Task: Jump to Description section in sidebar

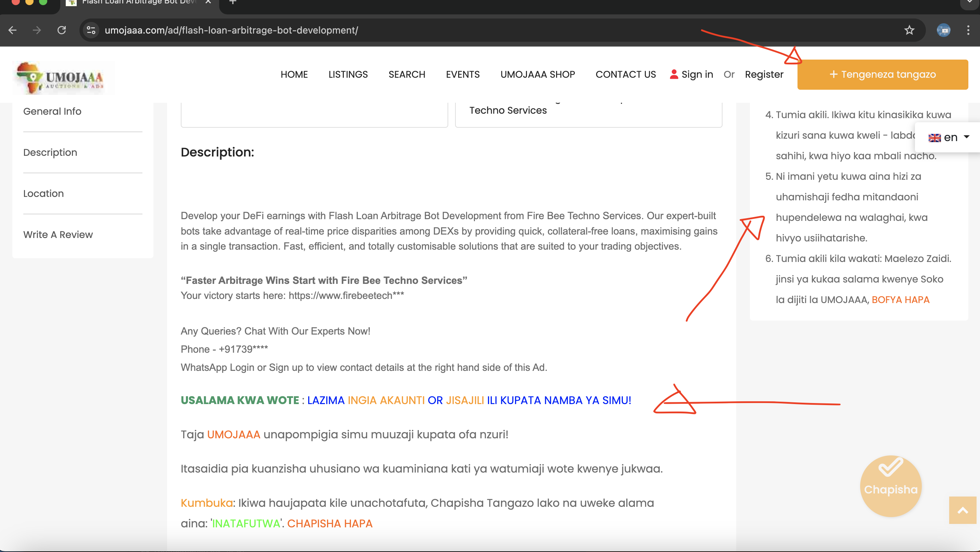Action: point(50,152)
